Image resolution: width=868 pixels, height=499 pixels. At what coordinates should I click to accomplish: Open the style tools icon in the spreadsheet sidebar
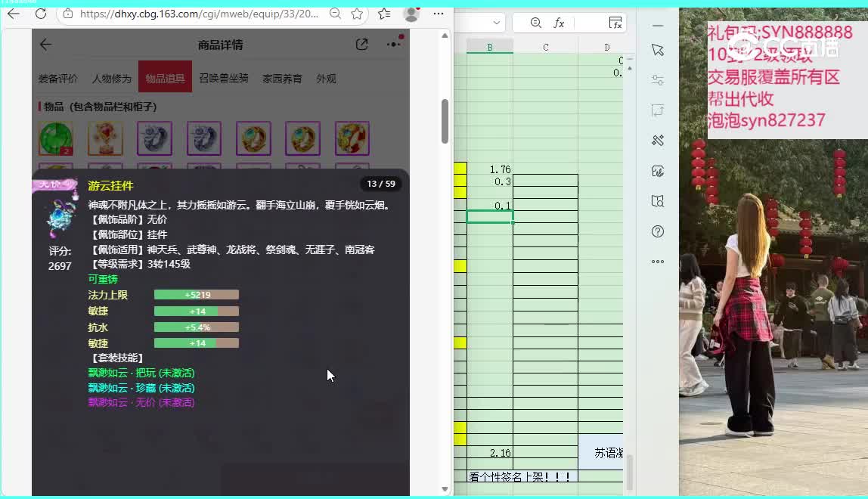(x=658, y=140)
